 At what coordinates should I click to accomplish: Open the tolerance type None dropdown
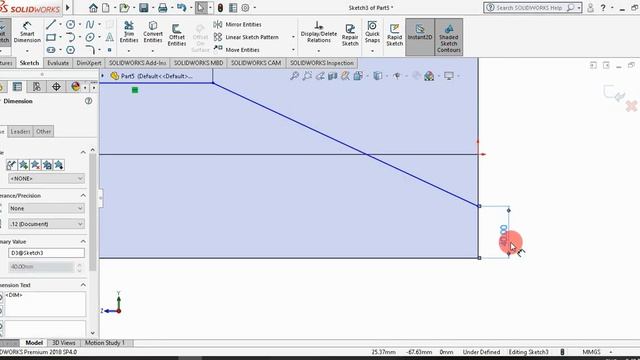[46, 208]
